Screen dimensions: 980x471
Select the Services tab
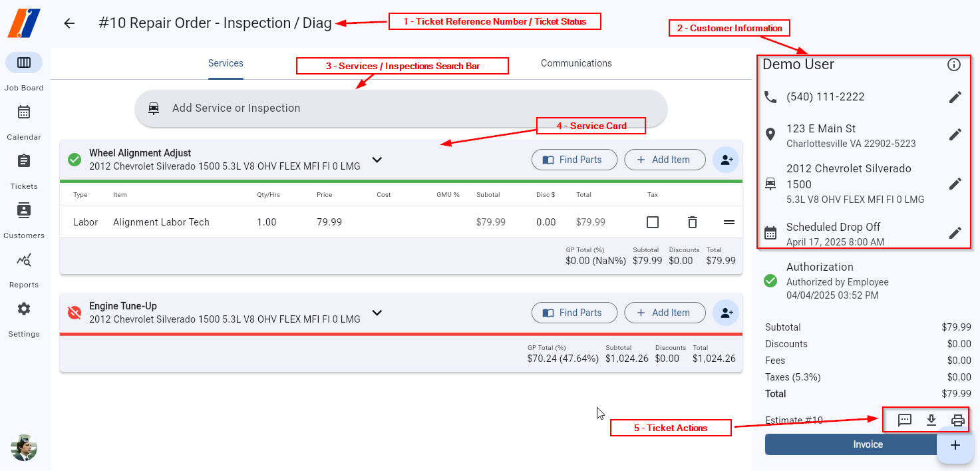[226, 63]
